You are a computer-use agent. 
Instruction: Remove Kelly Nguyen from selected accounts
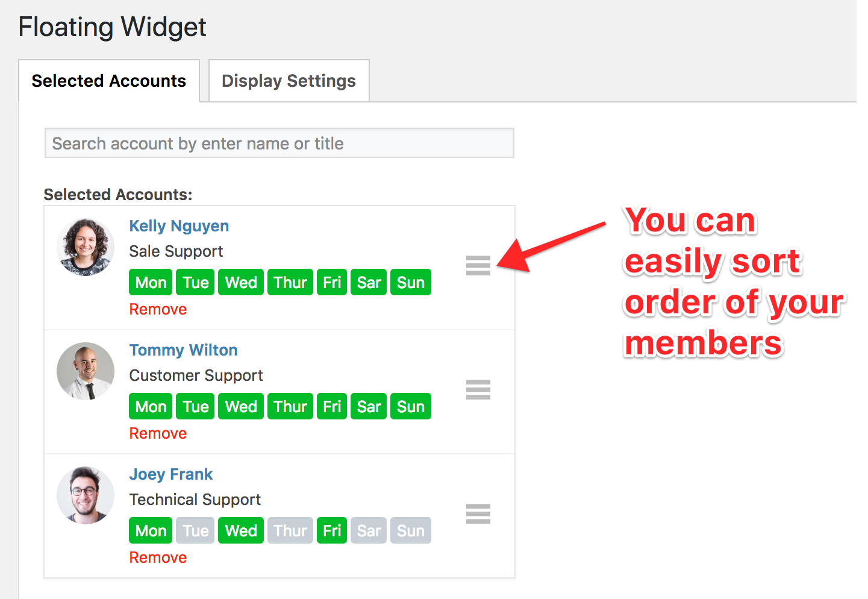point(158,310)
